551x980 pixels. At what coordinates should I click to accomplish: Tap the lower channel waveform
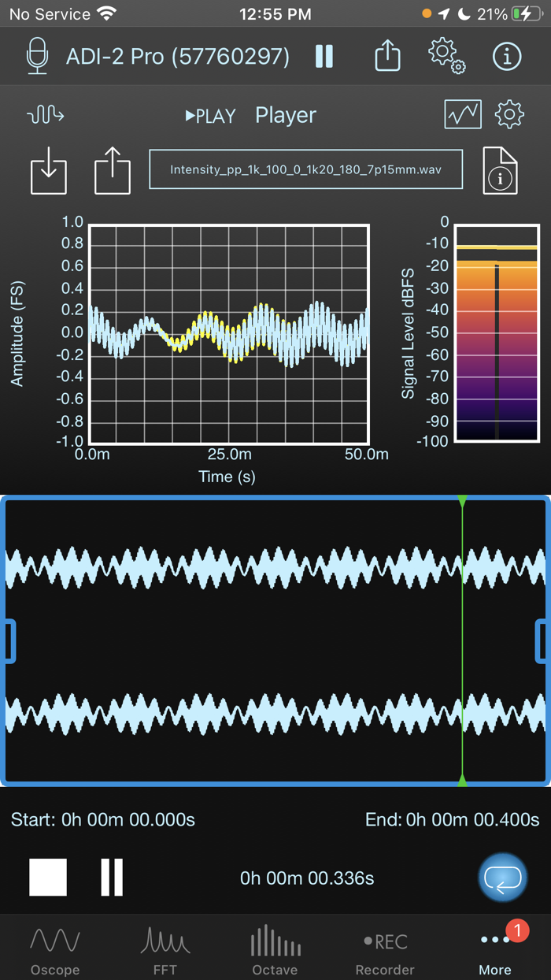point(275,715)
